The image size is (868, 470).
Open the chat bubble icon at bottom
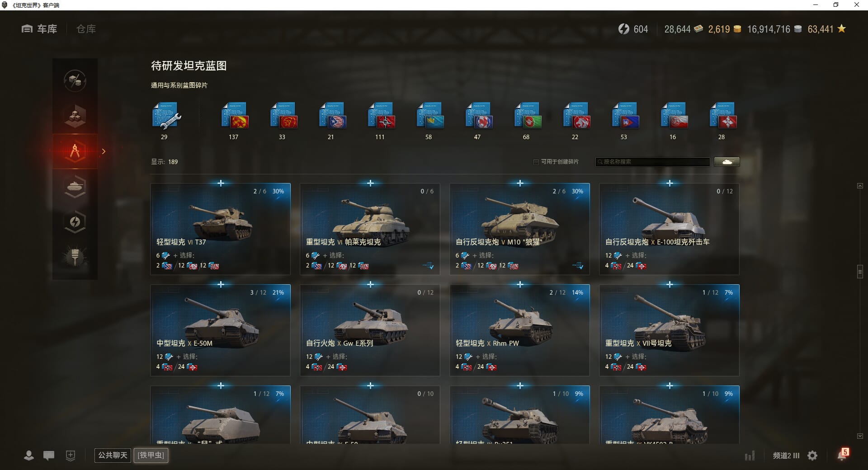click(x=49, y=456)
